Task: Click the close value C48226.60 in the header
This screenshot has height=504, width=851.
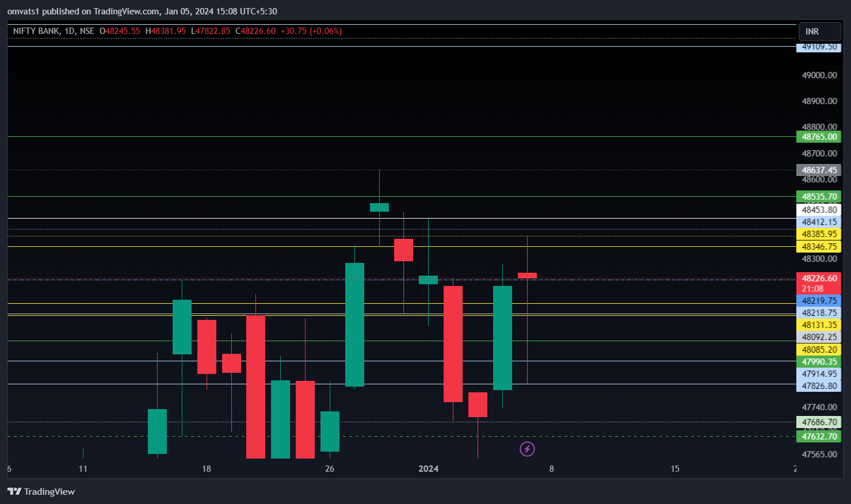Action: coord(255,31)
